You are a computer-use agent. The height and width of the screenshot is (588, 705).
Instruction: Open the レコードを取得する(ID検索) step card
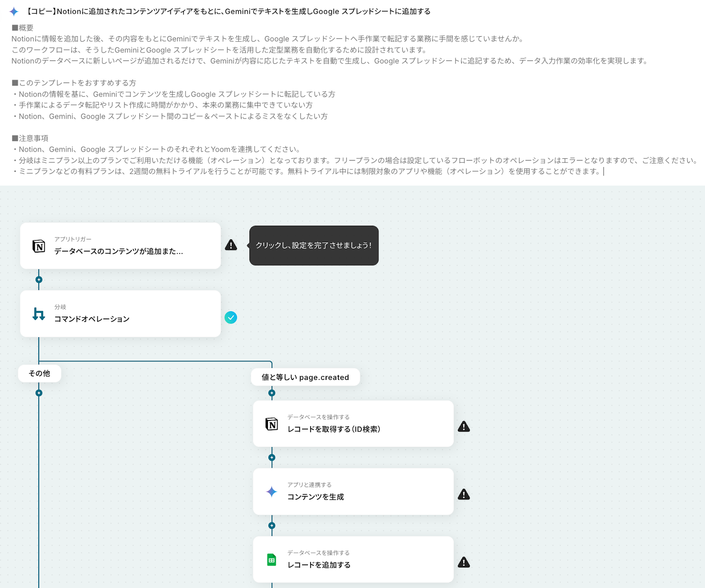353,424
